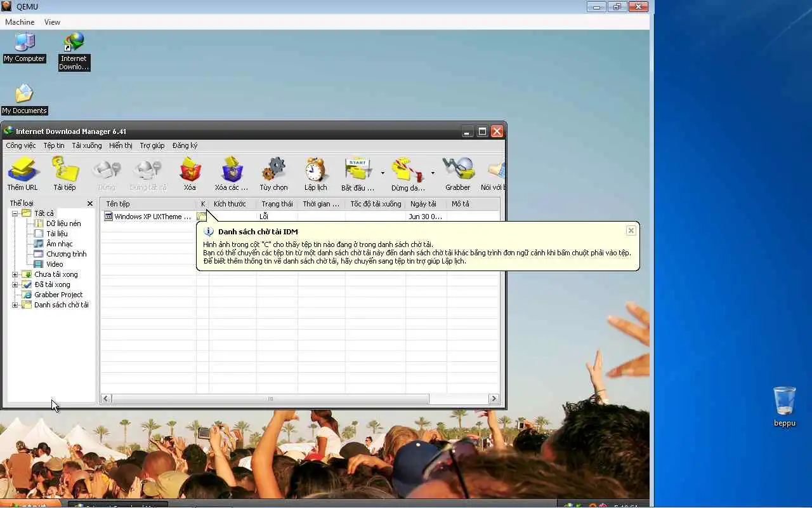Select Tài liệu category

56,234
